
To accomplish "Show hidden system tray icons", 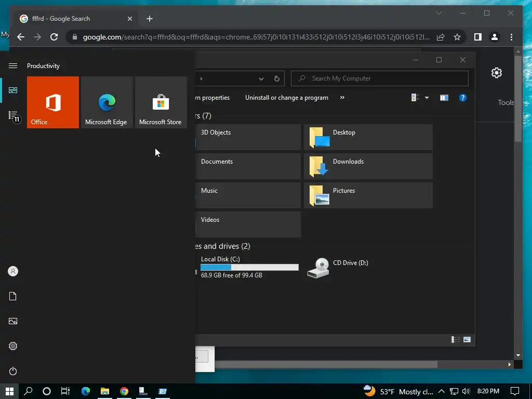I will click(442, 391).
